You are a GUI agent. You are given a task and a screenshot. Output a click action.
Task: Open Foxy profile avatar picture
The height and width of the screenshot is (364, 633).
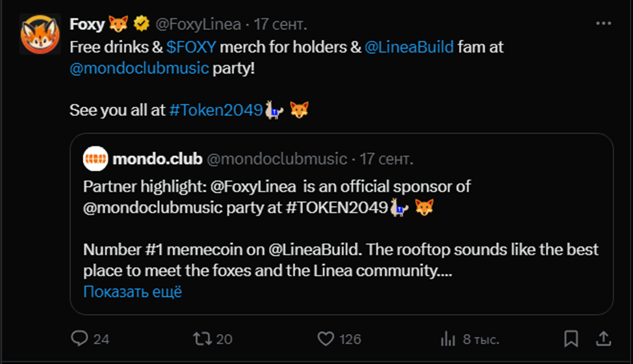point(40,34)
